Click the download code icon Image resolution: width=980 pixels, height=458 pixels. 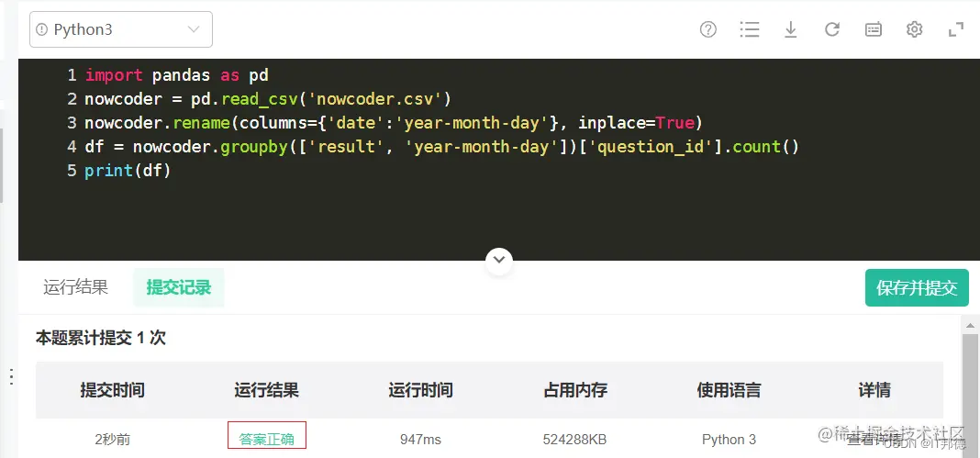click(x=791, y=29)
